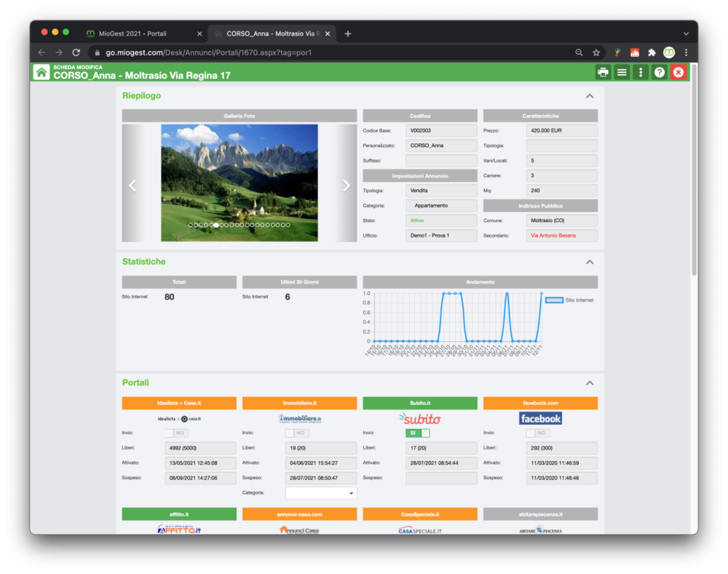Click the Personalizzato field CORSO_Anna
The width and height of the screenshot is (728, 574).
[x=441, y=146]
